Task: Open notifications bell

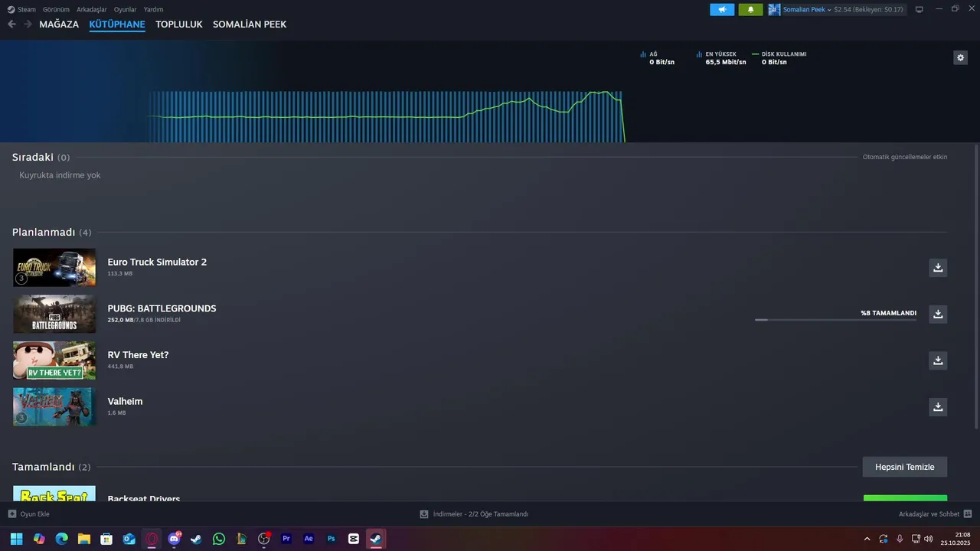Action: click(x=750, y=9)
